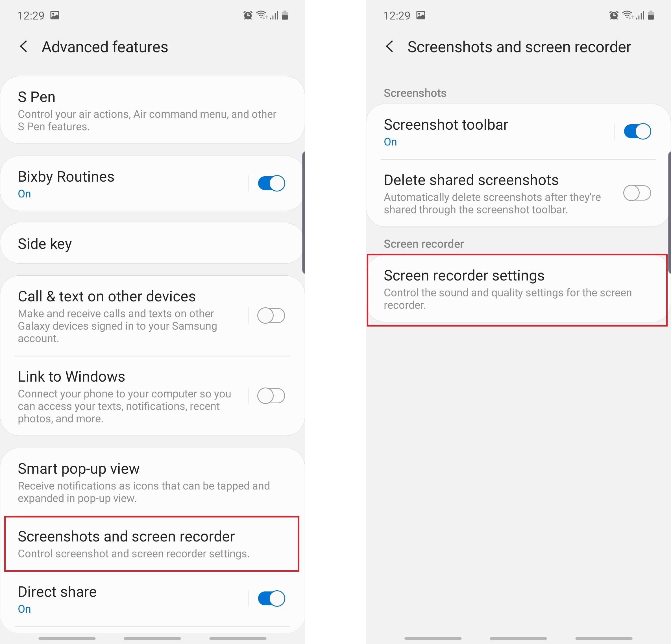
Task: Open S Pen settings
Action: point(152,110)
